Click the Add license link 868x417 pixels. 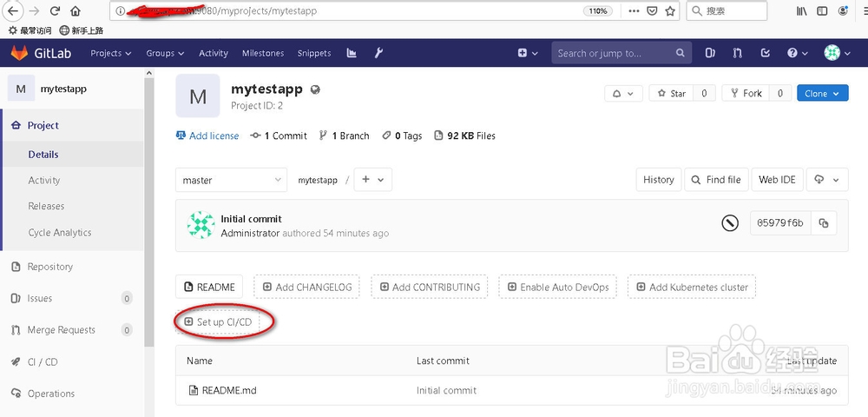coord(207,136)
